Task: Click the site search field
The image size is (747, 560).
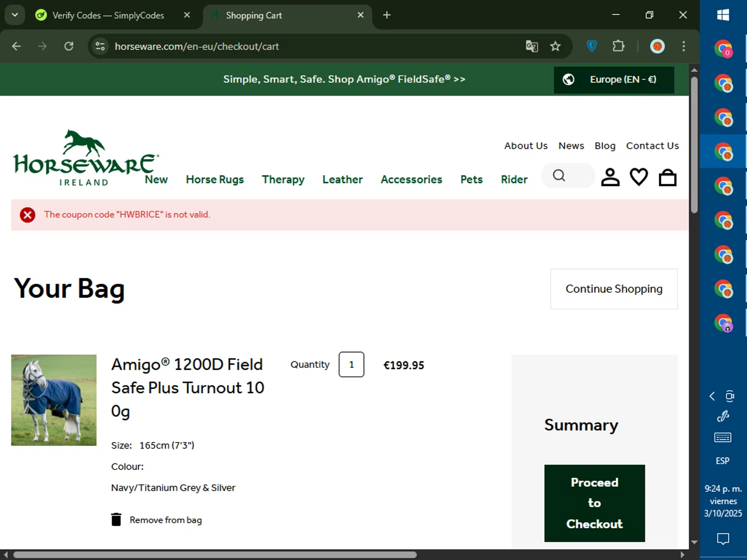Action: pyautogui.click(x=568, y=175)
